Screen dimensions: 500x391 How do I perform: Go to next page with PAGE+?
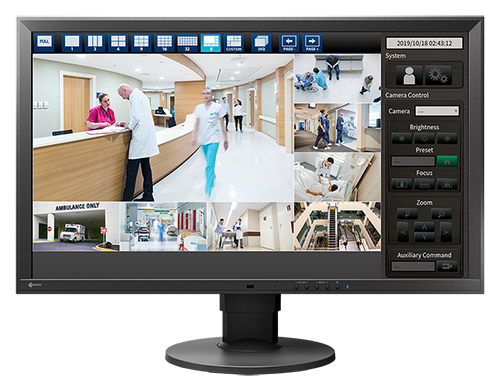pyautogui.click(x=312, y=43)
